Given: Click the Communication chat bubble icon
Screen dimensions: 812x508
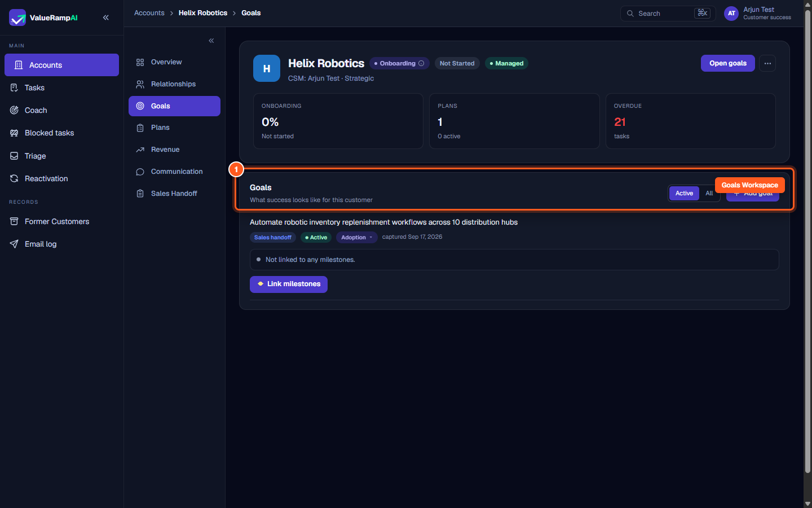Looking at the screenshot, I should (x=140, y=172).
